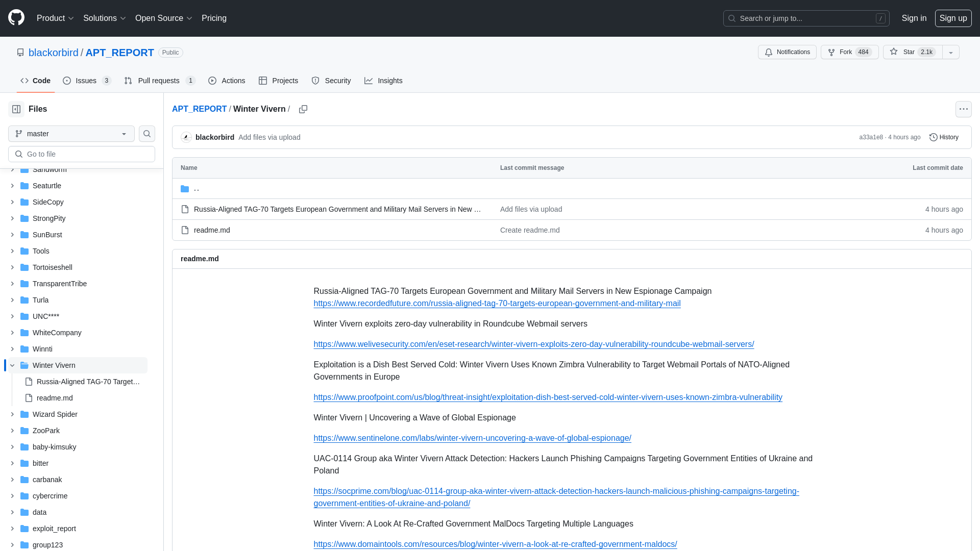Open the domaintools.com link in readme

click(496, 544)
